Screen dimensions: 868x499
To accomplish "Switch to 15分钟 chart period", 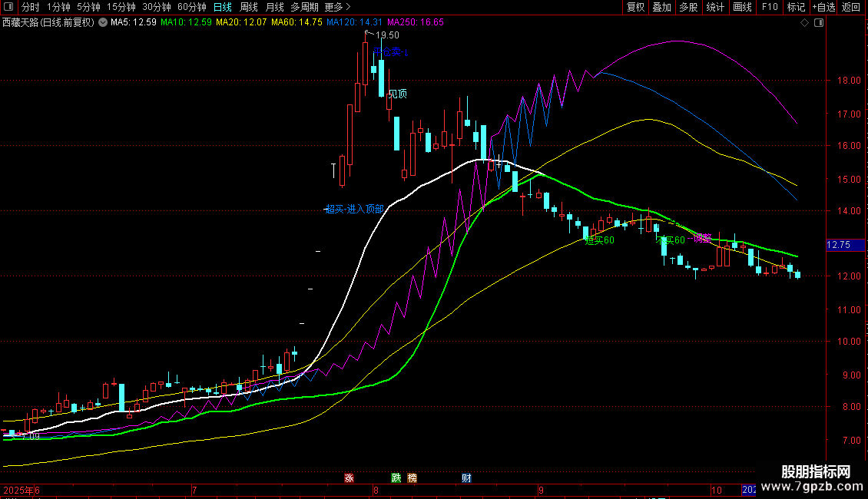I will click(x=121, y=7).
